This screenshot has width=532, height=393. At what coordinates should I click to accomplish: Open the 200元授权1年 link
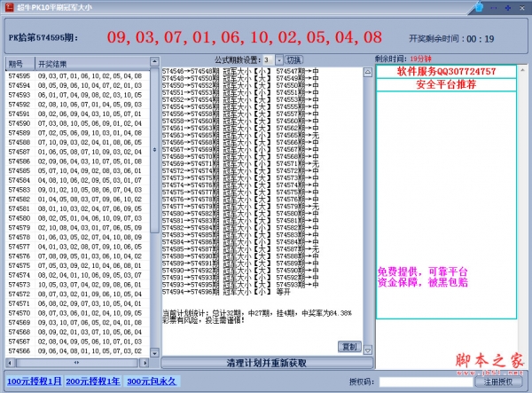pos(92,381)
